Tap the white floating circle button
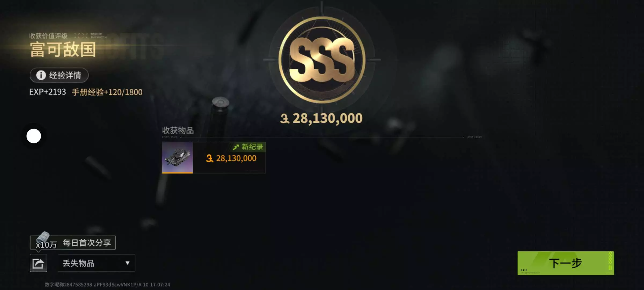Image resolution: width=644 pixels, height=290 pixels. point(34,136)
